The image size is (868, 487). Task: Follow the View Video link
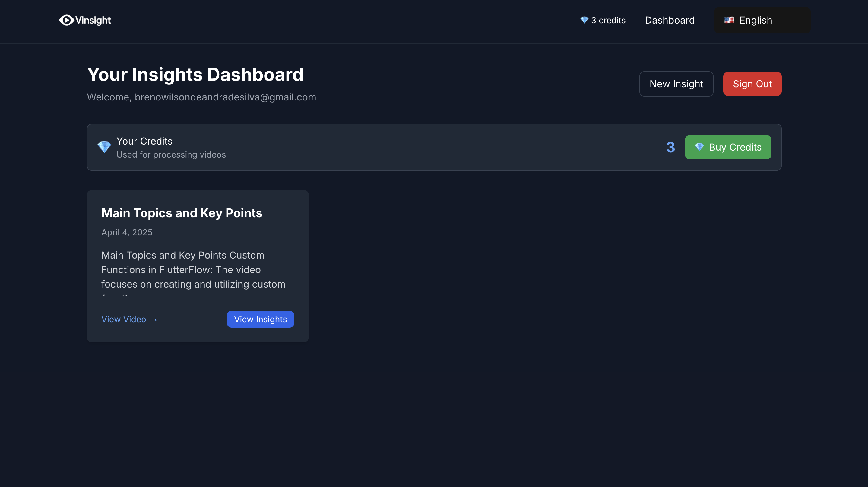[x=124, y=320]
